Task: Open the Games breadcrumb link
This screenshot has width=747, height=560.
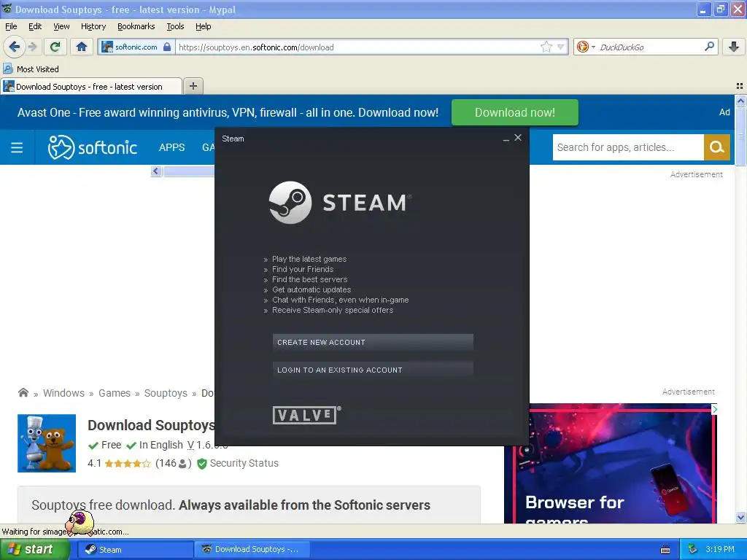Action: pyautogui.click(x=115, y=393)
